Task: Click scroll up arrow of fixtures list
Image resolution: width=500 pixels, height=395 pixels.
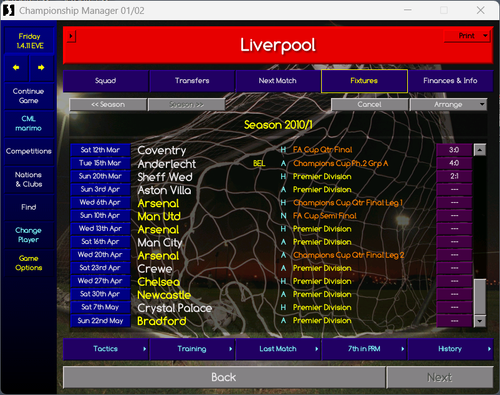Action: [x=480, y=150]
